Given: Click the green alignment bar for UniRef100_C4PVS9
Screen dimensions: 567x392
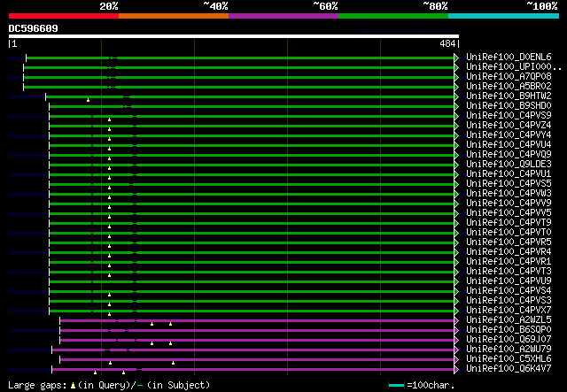Looking at the screenshot, I should coord(266,116).
